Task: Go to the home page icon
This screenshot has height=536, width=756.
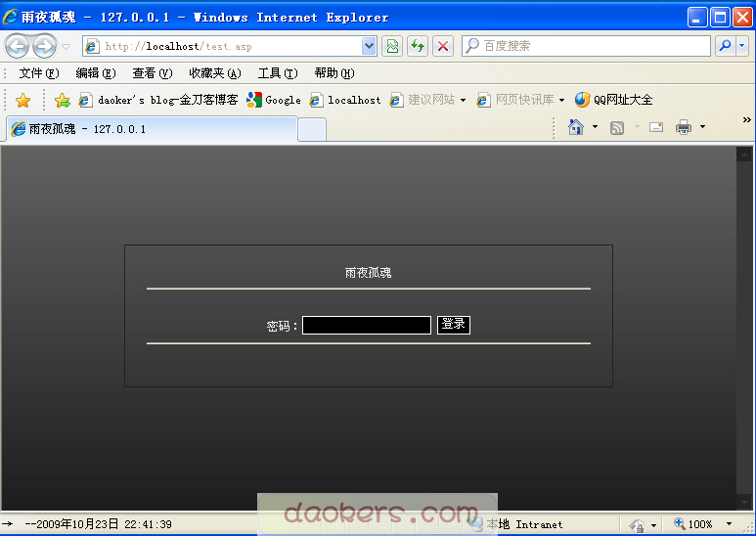Action: pyautogui.click(x=576, y=127)
